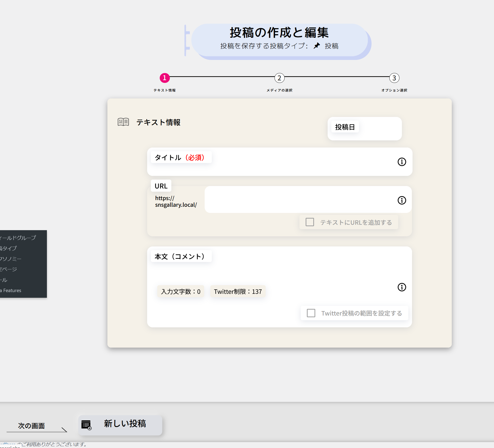Click the info icon next to the URL input

pos(402,200)
